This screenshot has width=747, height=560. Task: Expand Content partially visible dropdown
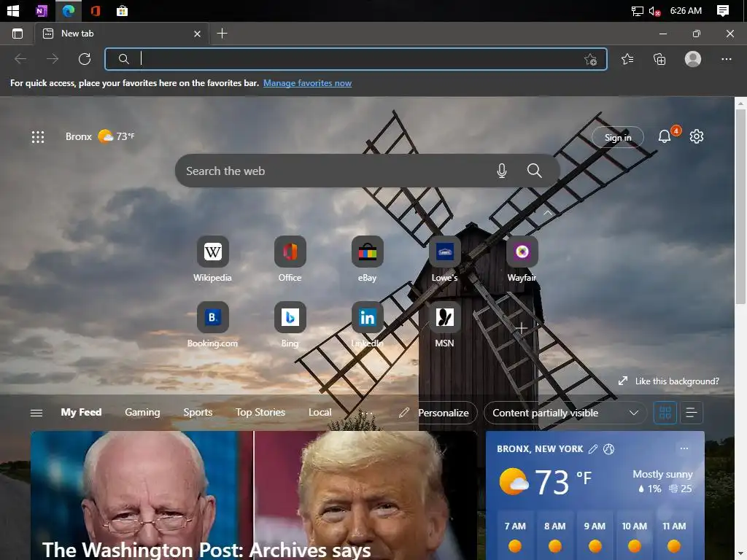(565, 413)
